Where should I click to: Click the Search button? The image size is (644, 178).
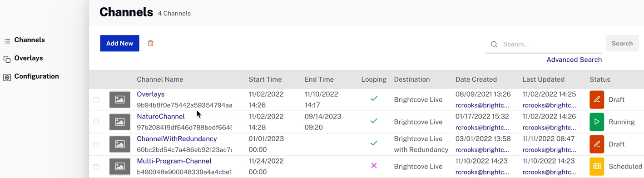tap(622, 44)
